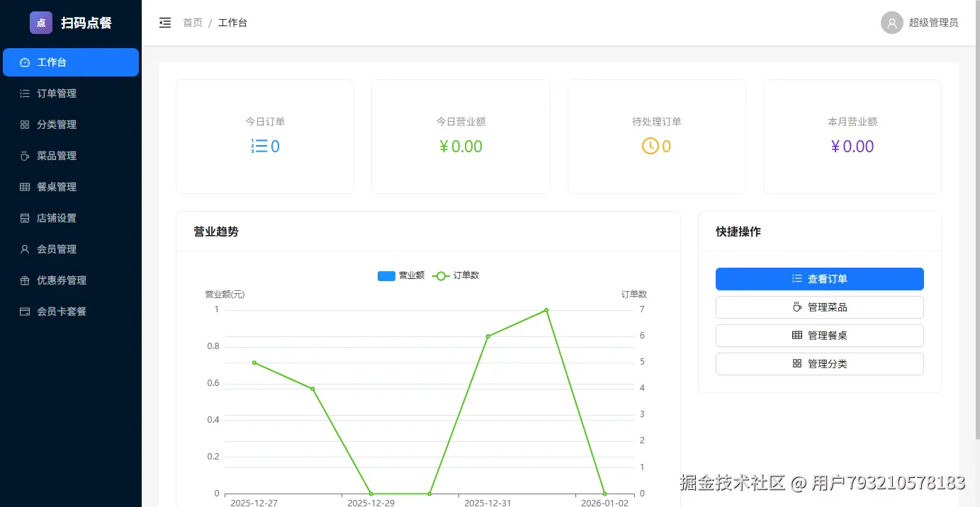This screenshot has width=980, height=507.
Task: Click the 餐桌管理 table icon
Action: tap(25, 186)
